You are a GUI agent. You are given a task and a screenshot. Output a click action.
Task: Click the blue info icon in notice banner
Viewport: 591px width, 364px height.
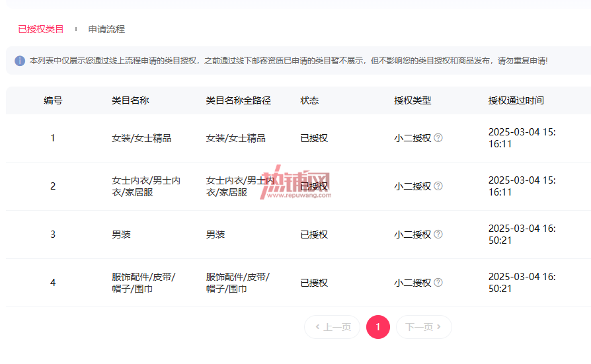coord(20,61)
